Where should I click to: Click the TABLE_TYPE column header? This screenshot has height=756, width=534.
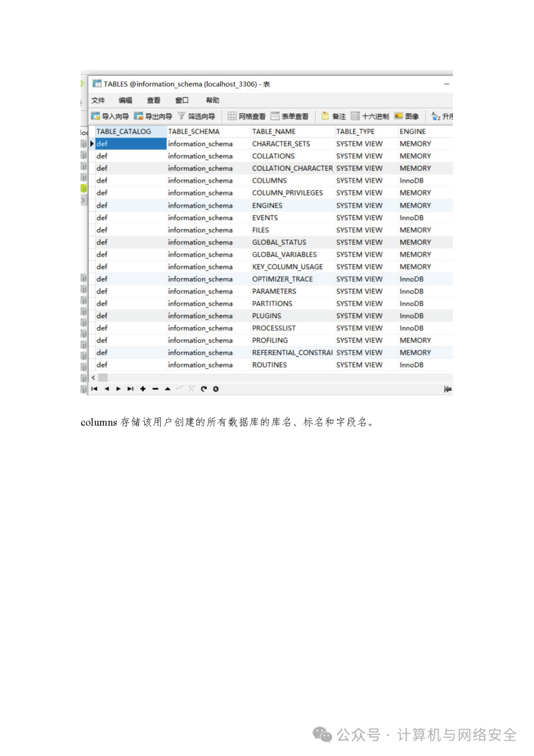point(366,132)
